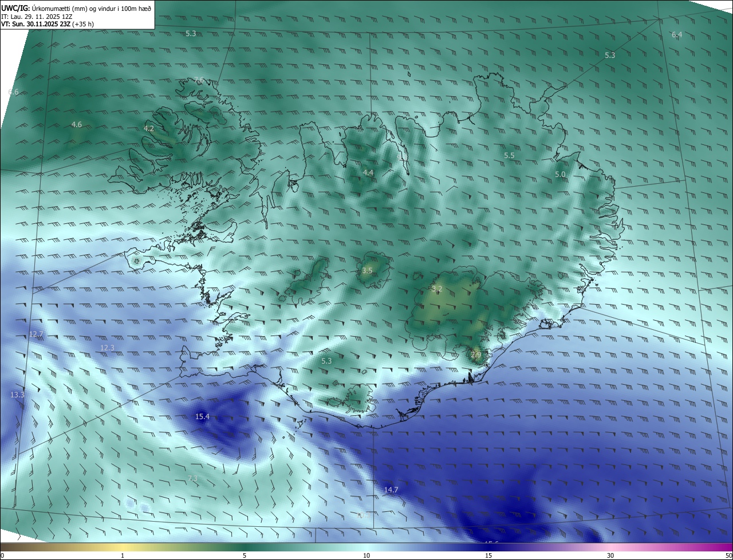The width and height of the screenshot is (733, 560).
Task: Click the 7.3 value label
Action: pos(192,479)
